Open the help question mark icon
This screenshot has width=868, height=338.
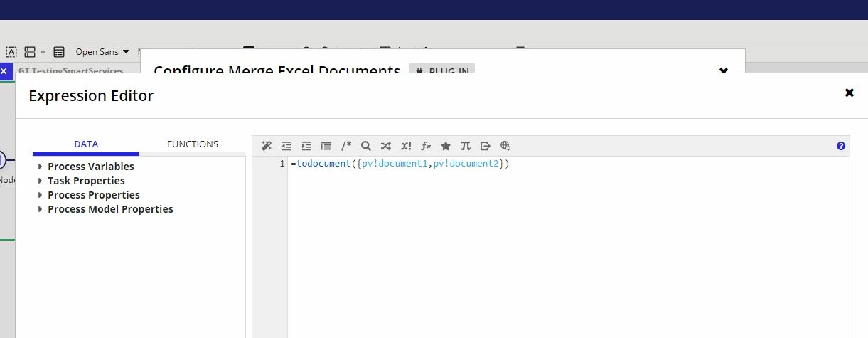841,146
